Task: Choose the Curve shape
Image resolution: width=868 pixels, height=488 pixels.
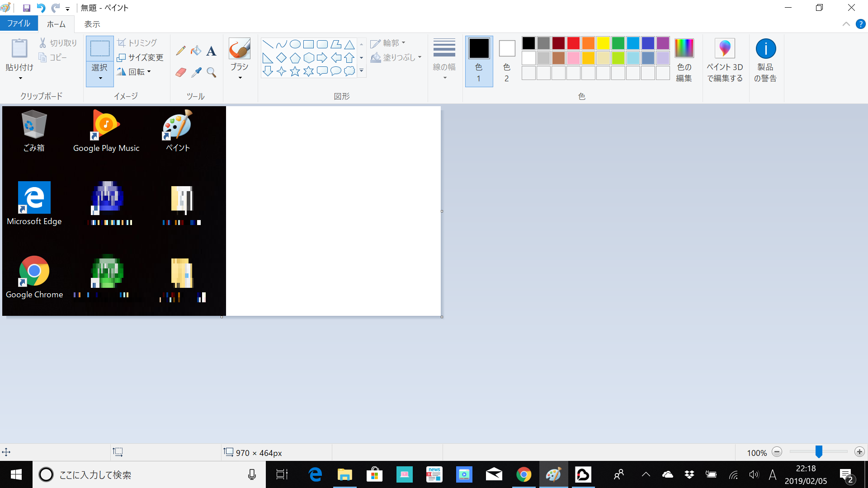Action: click(281, 44)
